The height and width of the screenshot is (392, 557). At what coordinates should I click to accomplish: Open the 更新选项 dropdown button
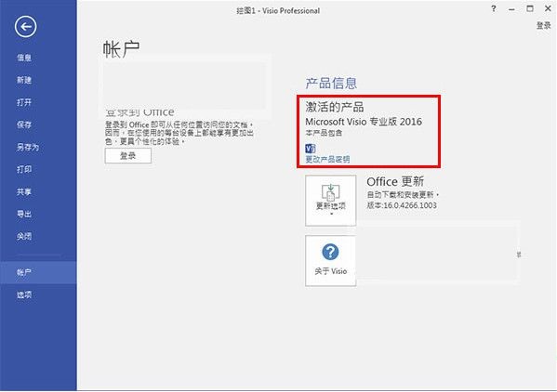pyautogui.click(x=331, y=201)
